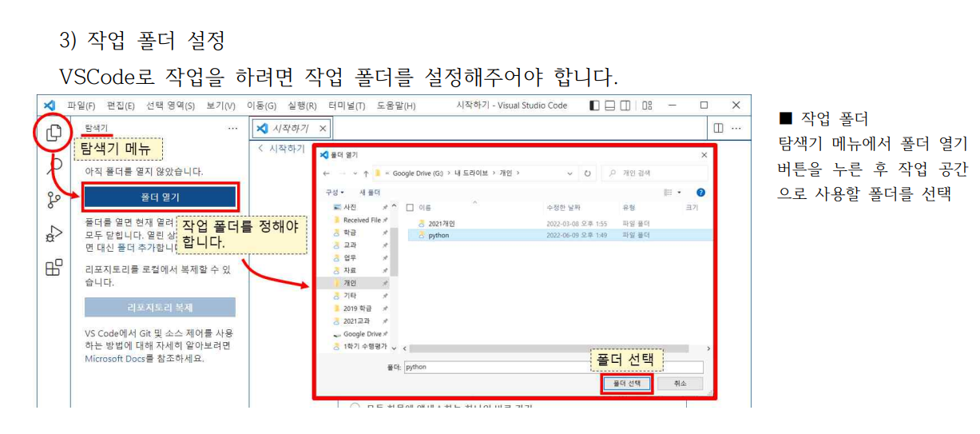
Task: Change view mode icon in folder dialog
Action: pyautogui.click(x=668, y=193)
